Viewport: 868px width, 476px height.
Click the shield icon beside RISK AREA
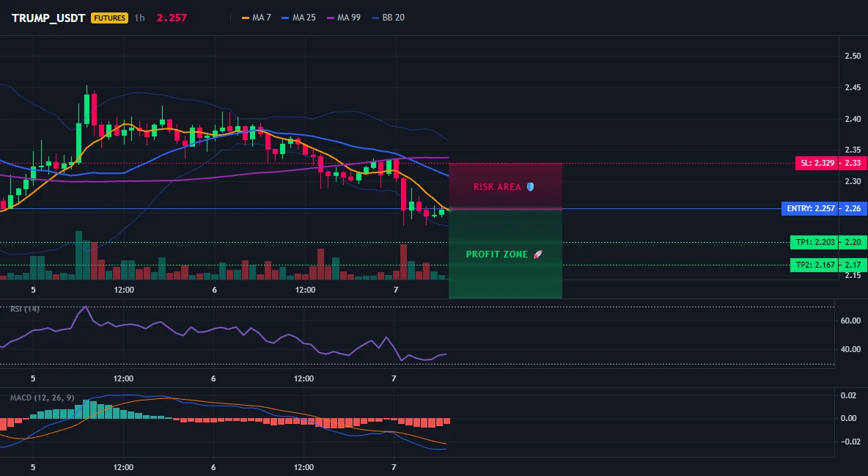[x=530, y=187]
